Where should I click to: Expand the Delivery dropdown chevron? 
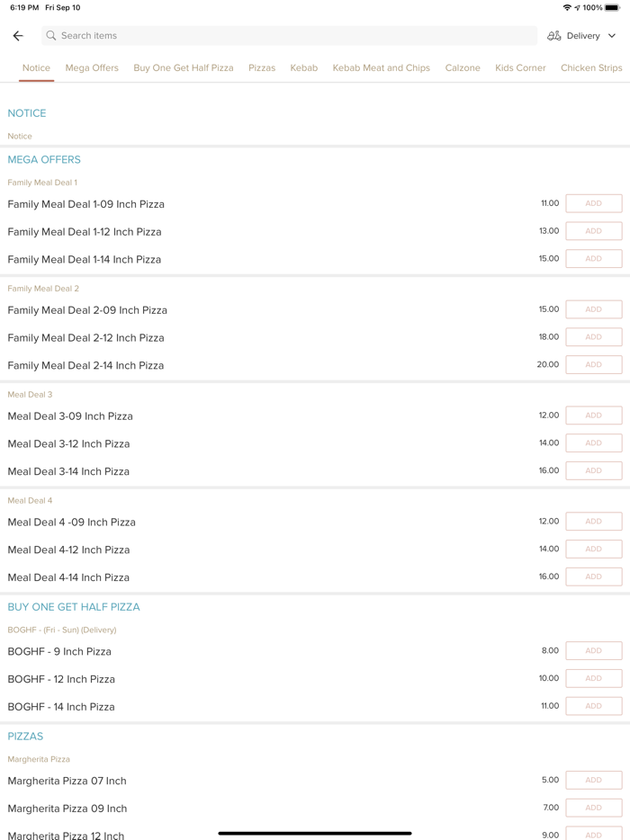tap(612, 36)
